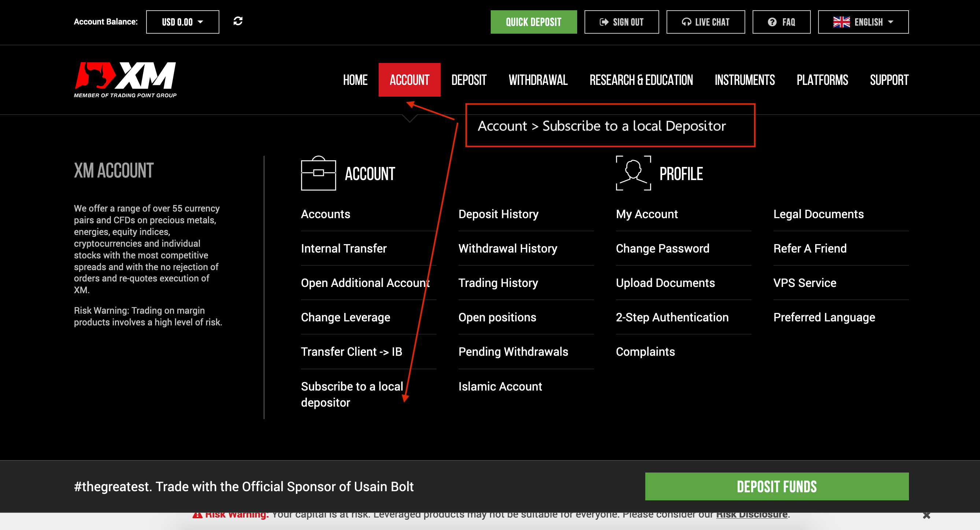
Task: Click the Account briefcase icon
Action: (x=318, y=173)
